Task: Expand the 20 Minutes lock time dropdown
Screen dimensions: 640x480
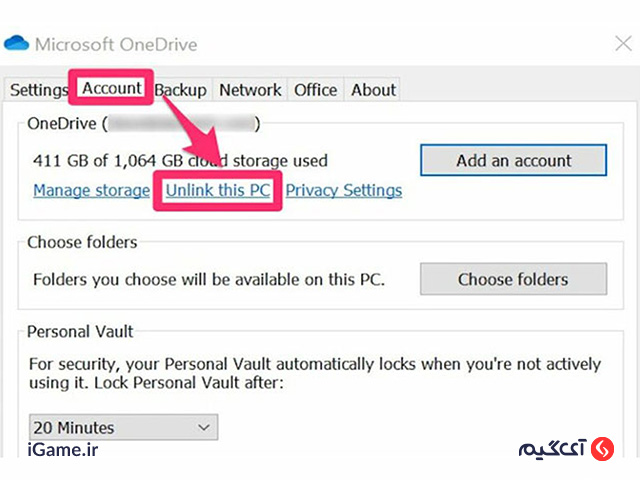Action: pyautogui.click(x=123, y=427)
